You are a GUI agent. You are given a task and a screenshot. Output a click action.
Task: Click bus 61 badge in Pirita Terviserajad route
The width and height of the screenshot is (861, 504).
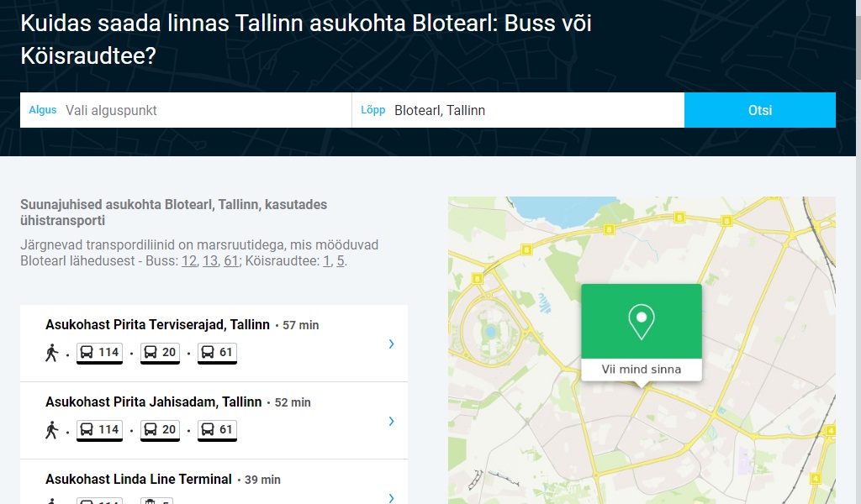(x=217, y=353)
